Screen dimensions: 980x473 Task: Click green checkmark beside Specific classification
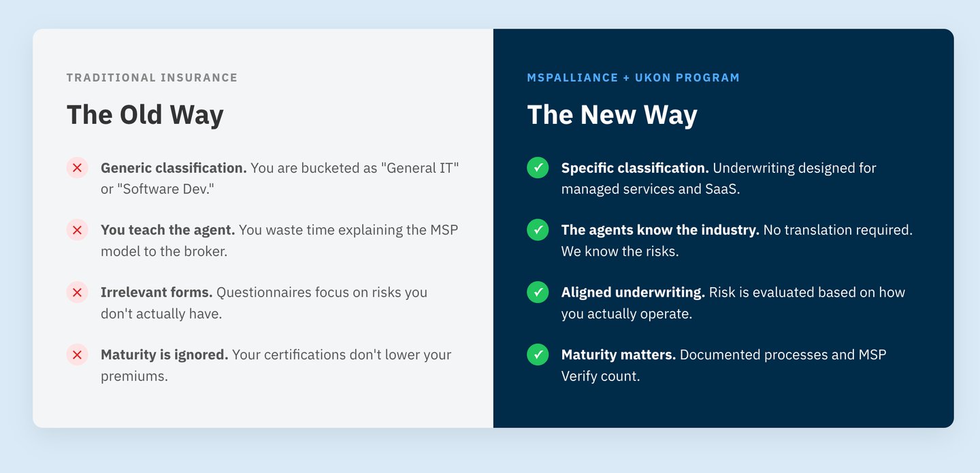pyautogui.click(x=538, y=167)
